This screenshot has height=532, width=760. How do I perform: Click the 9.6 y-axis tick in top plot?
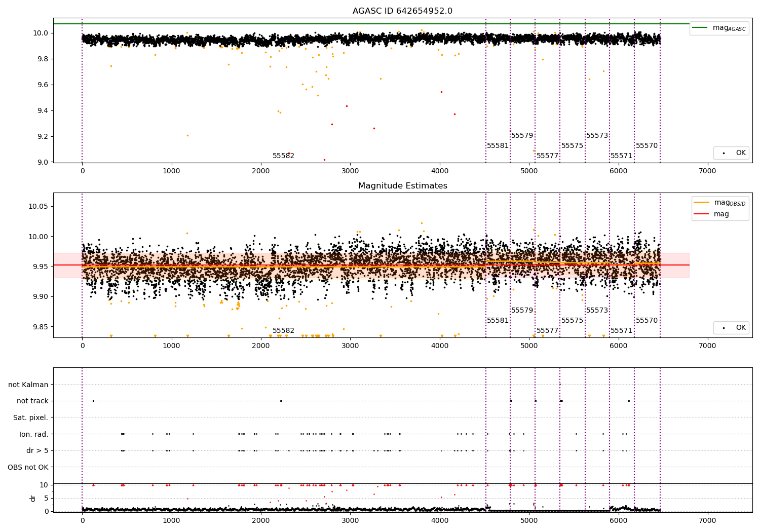[43, 85]
